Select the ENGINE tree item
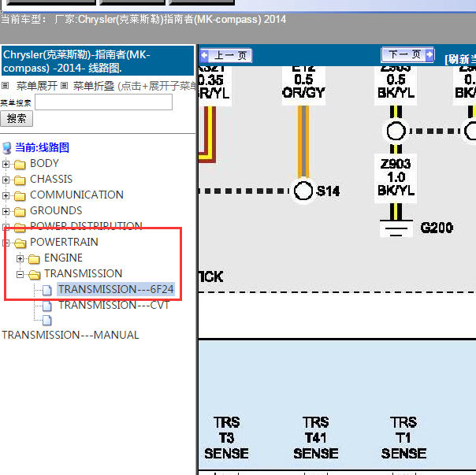Viewport: 476px width, 475px height. [64, 258]
